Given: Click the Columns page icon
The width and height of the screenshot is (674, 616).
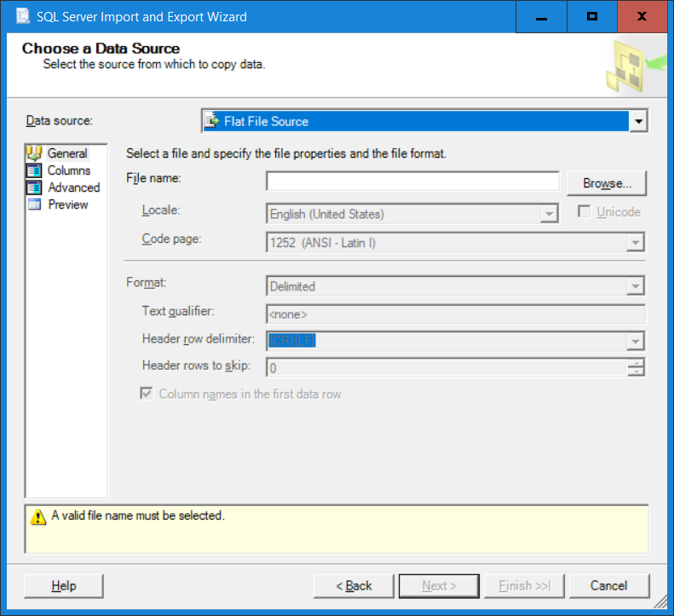Looking at the screenshot, I should pyautogui.click(x=34, y=170).
